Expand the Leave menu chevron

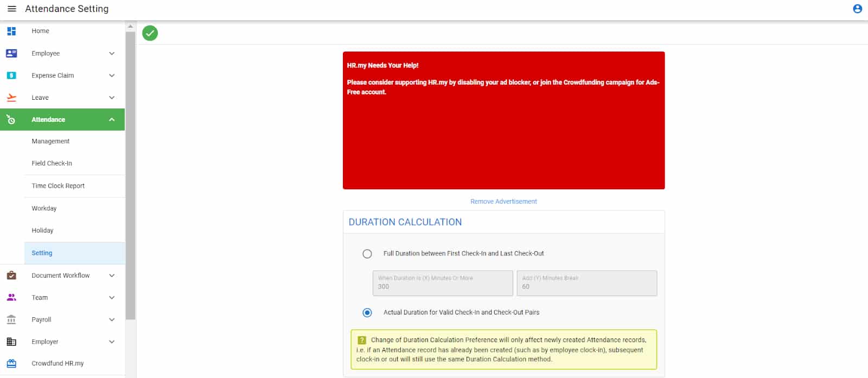(112, 98)
